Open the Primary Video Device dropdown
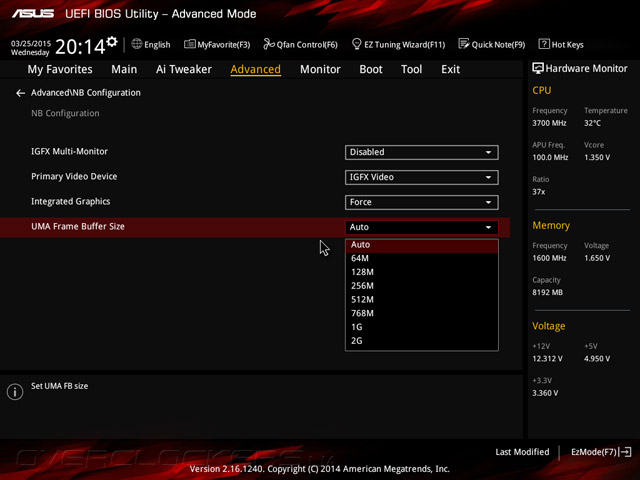Viewport: 640px width, 480px height. [422, 177]
